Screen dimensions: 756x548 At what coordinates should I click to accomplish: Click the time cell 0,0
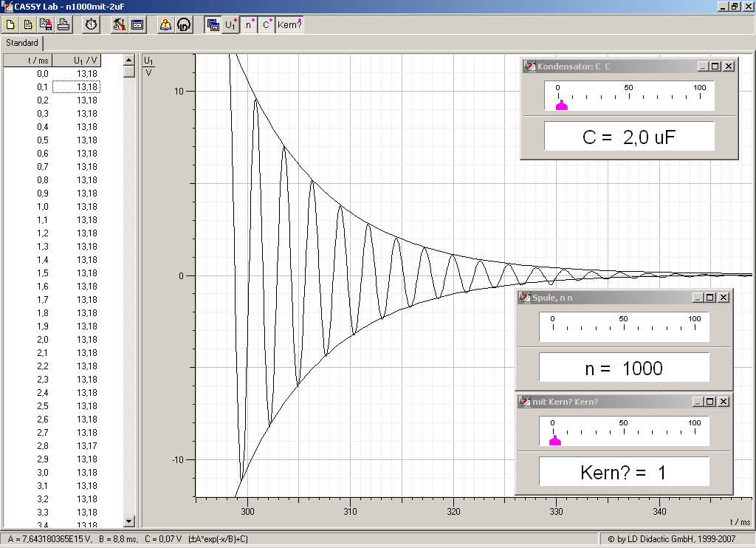click(x=42, y=74)
